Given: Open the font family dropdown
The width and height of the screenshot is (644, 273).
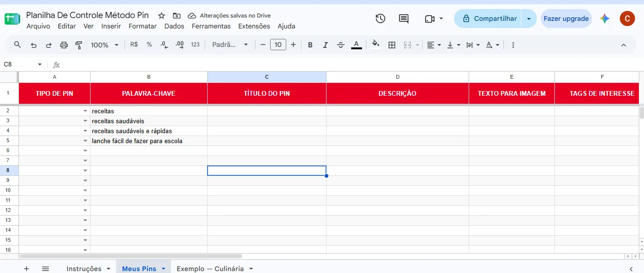Looking at the screenshot, I should coord(230,45).
